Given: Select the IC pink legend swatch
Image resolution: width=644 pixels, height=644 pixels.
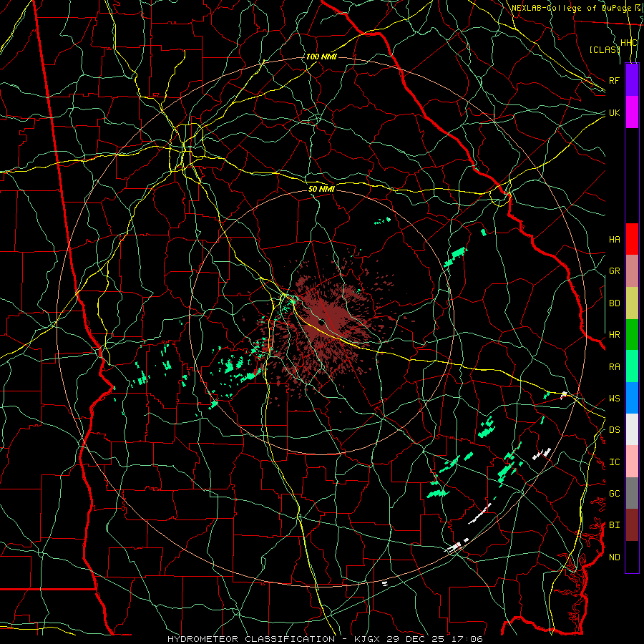Looking at the screenshot, I should pos(632,462).
